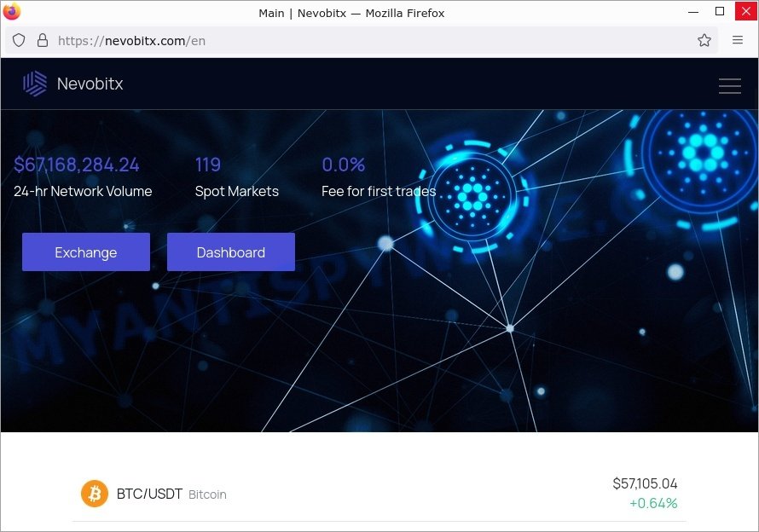Bookmark this page with the star icon
Viewport: 759px width, 532px height.
(704, 40)
